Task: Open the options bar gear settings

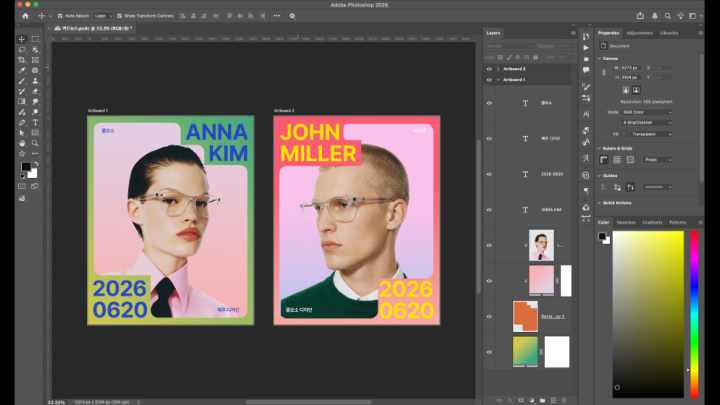Action: pos(292,16)
